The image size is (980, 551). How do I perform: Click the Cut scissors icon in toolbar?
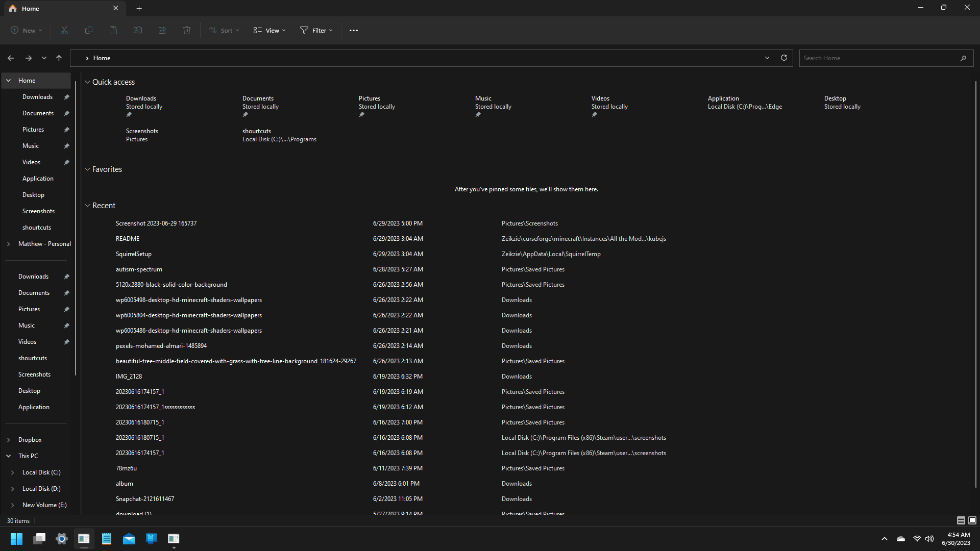[x=64, y=31]
